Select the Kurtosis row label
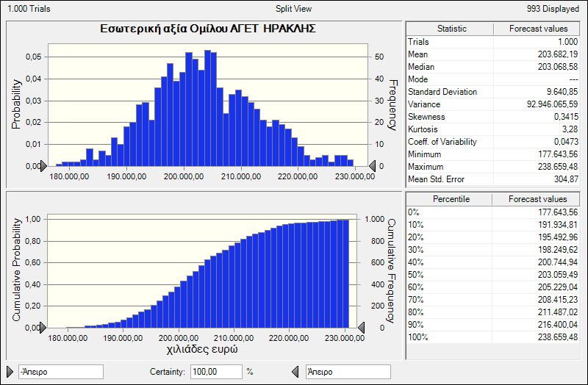The height and width of the screenshot is (385, 588). [x=423, y=129]
